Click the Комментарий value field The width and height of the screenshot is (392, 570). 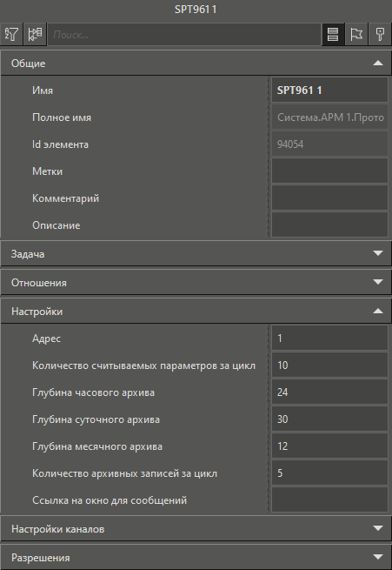[329, 198]
